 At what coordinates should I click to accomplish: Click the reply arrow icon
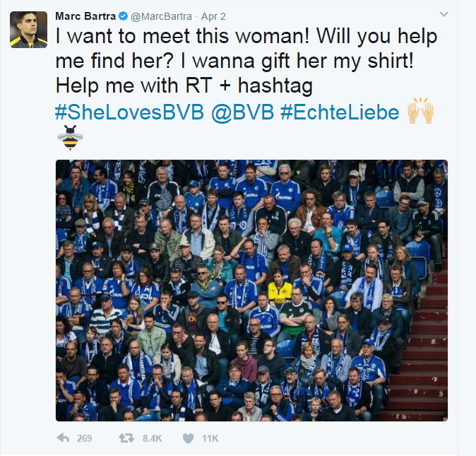tap(64, 438)
